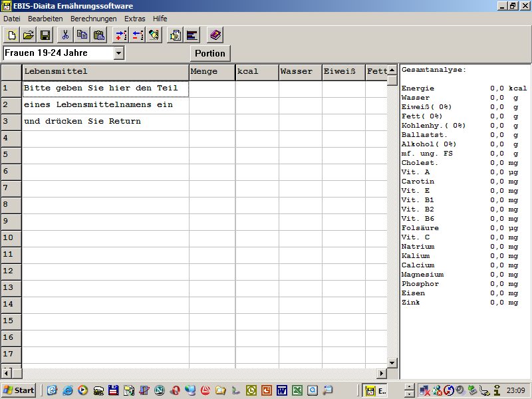The height and width of the screenshot is (399, 532).
Task: Click the Paste clipboard icon
Action: 99,35
